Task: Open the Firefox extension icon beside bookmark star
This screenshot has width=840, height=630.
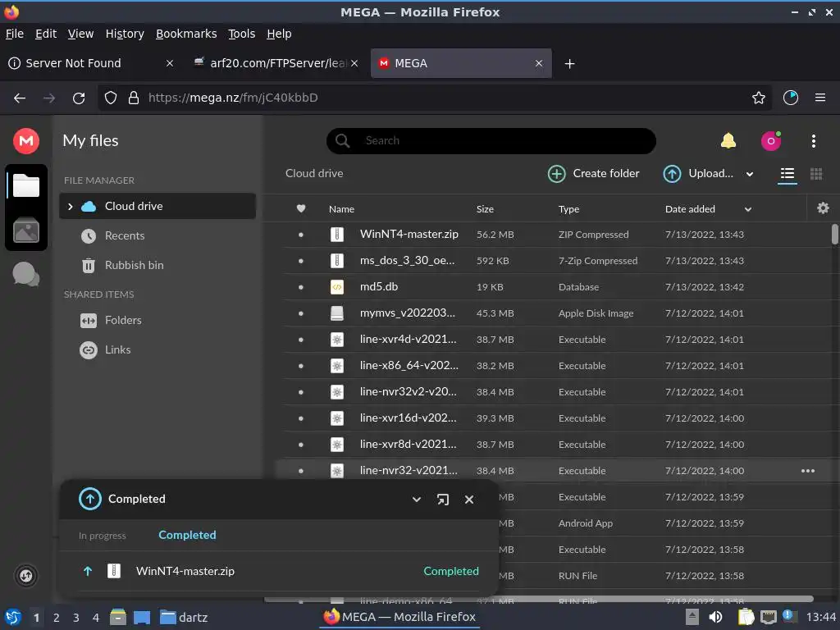Action: 790,98
